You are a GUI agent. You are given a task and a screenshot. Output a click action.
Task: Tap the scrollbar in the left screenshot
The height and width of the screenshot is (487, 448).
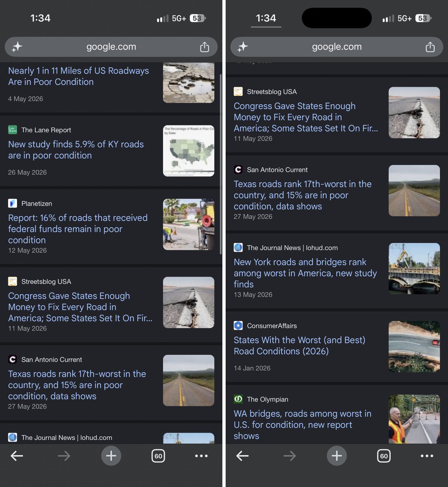pos(220,164)
